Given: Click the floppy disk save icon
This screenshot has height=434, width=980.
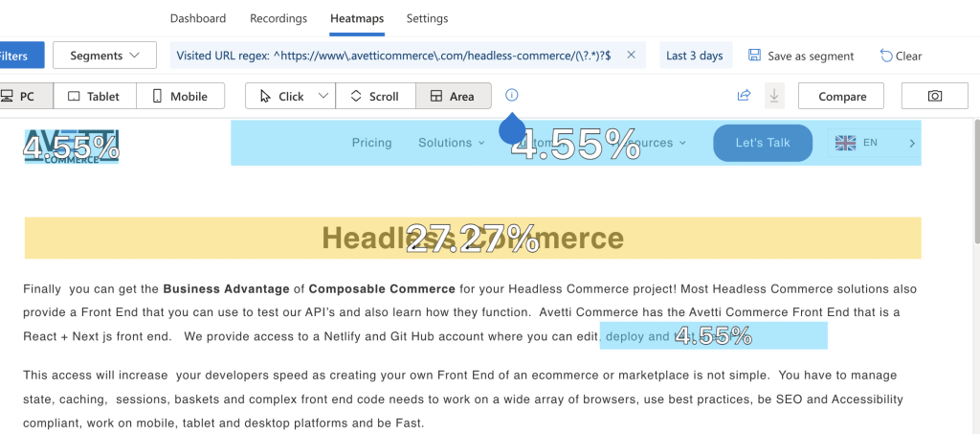Looking at the screenshot, I should click(754, 55).
